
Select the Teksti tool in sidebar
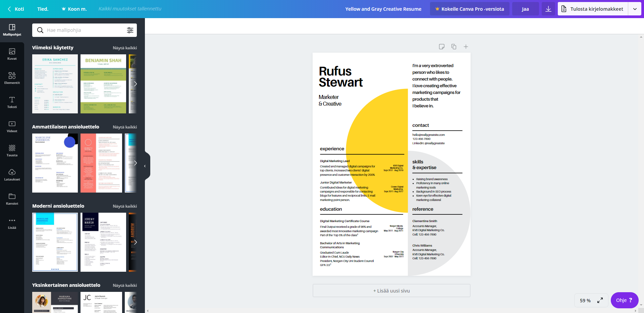[12, 102]
